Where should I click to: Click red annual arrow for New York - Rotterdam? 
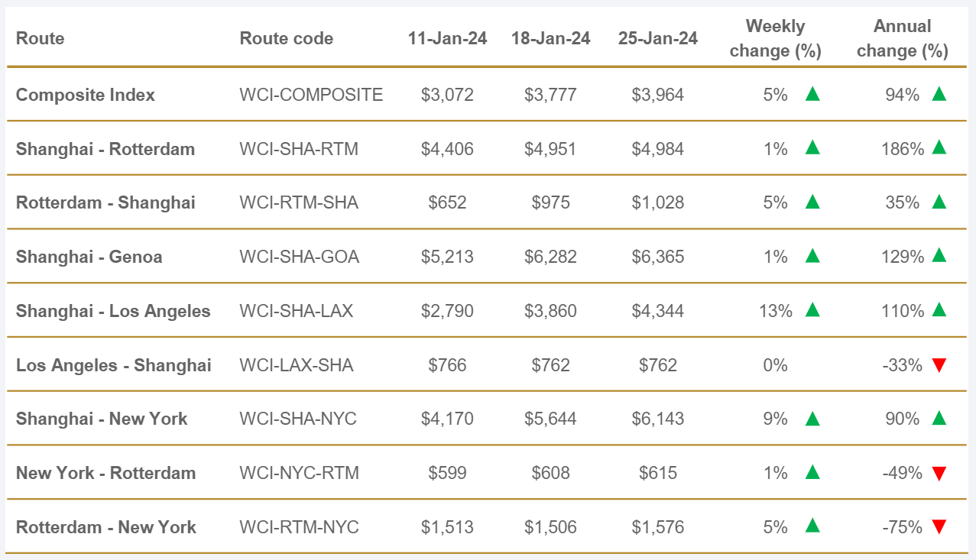coord(939,474)
